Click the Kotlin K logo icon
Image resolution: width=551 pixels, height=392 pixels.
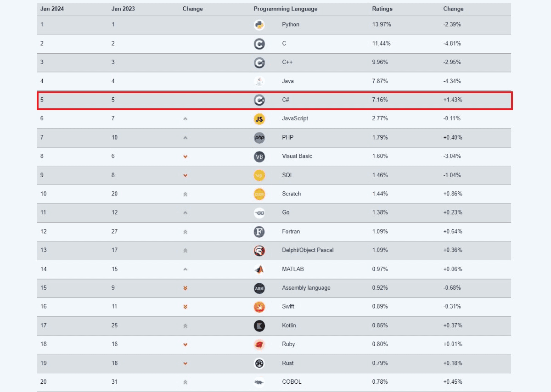tap(259, 326)
